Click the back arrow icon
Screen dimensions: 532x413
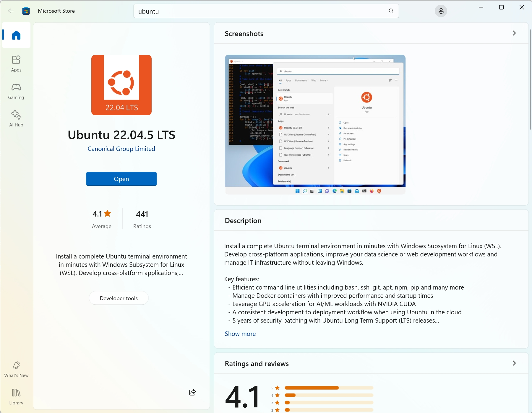click(x=11, y=11)
